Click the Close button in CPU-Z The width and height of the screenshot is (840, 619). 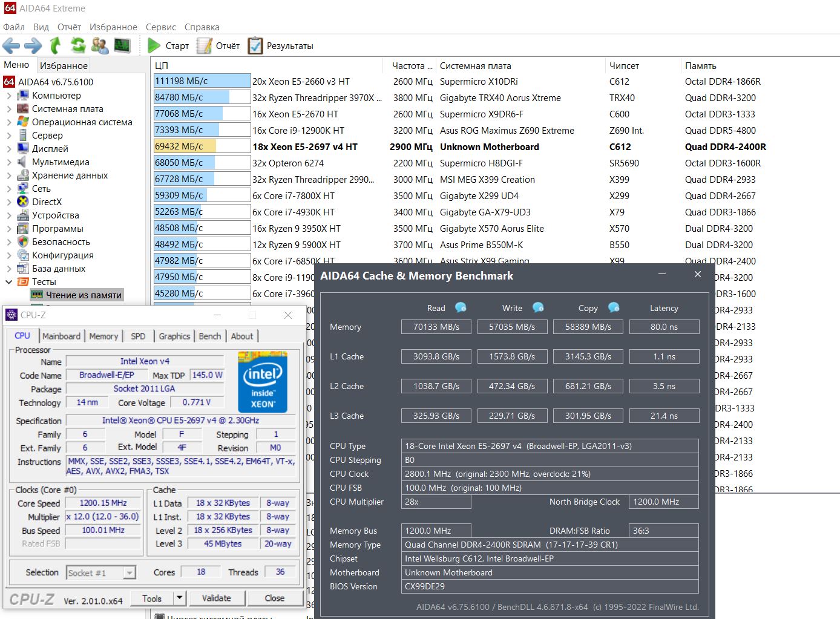point(274,598)
